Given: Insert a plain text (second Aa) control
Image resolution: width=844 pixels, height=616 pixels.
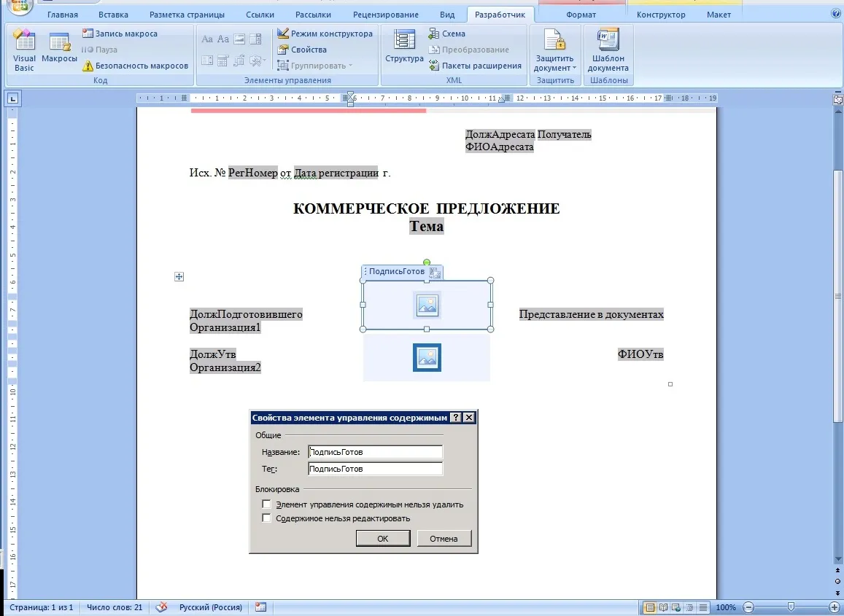Looking at the screenshot, I should pyautogui.click(x=223, y=39).
